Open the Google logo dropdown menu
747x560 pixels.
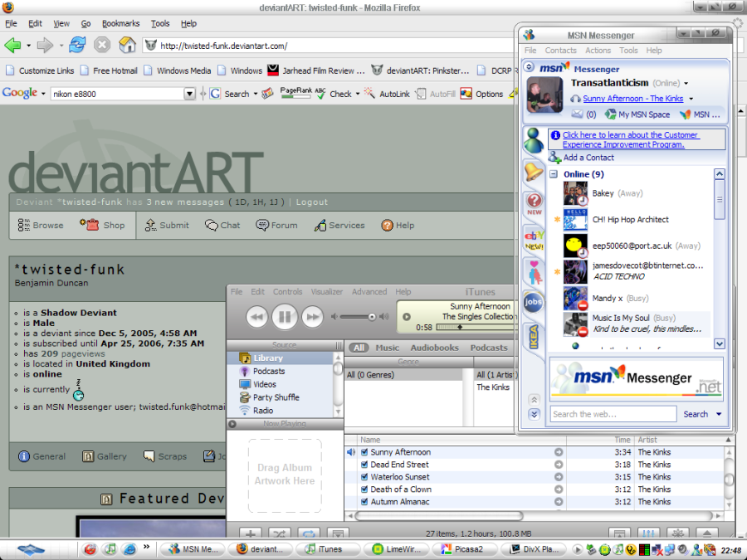(x=43, y=93)
